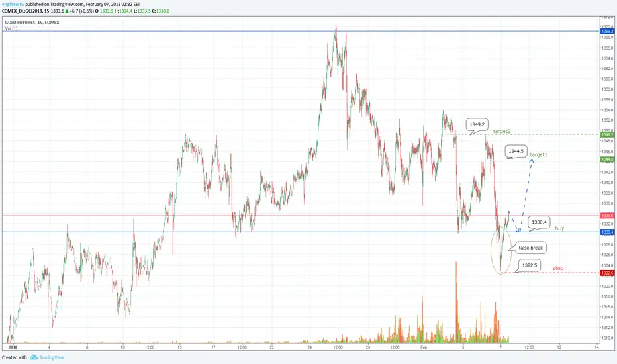Click the 'Feb' label on time axis
Viewport: 617px width, 364px height.
(424, 347)
